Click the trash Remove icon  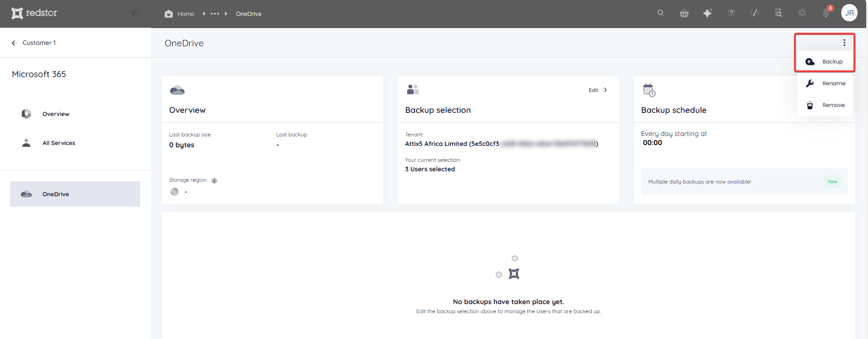[810, 105]
